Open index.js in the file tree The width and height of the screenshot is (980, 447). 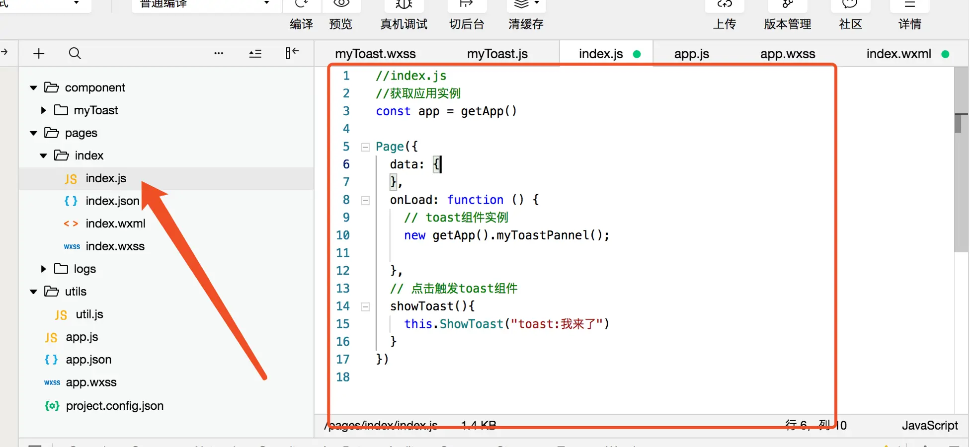(166, 179)
